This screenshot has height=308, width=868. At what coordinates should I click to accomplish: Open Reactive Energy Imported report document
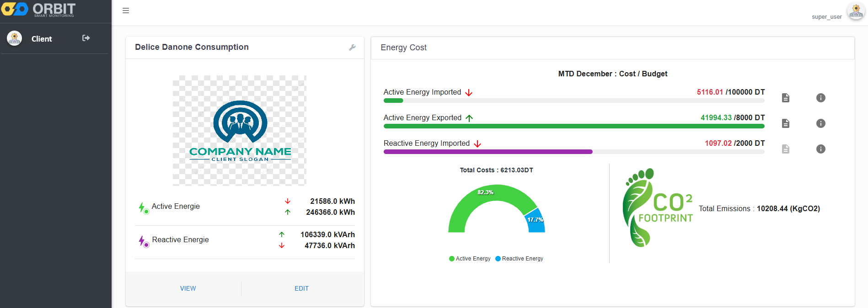point(785,149)
